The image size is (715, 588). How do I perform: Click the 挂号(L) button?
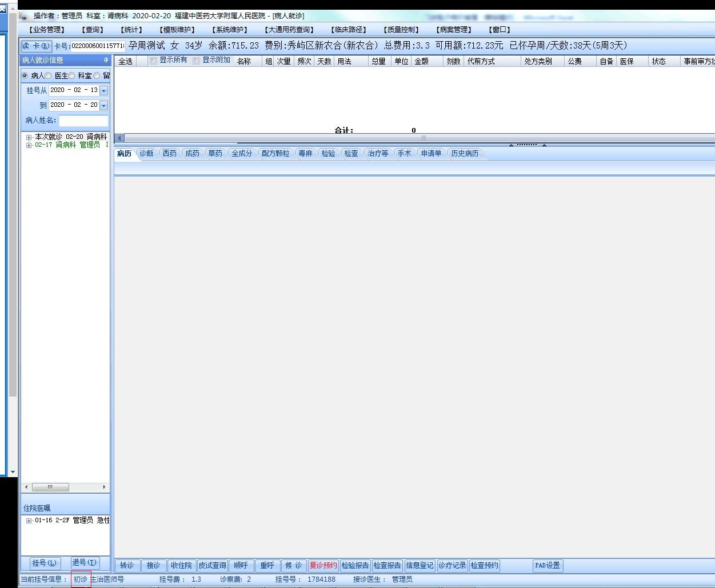[44, 563]
